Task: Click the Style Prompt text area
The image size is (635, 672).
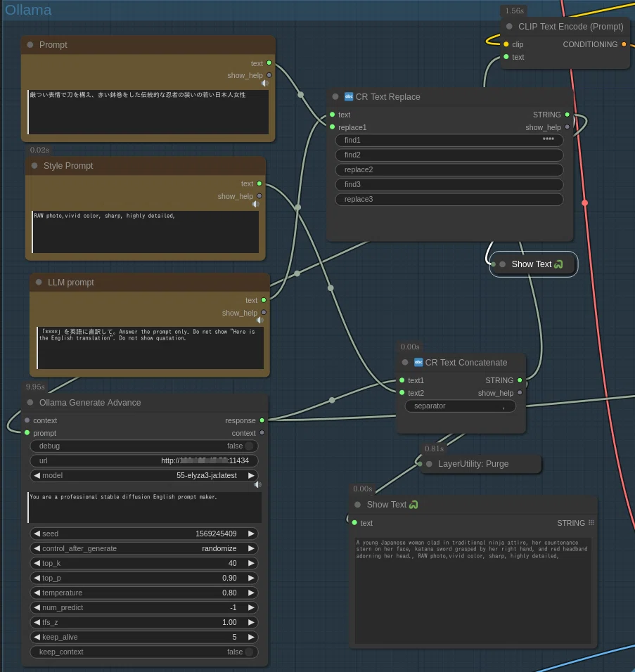Action: click(146, 232)
